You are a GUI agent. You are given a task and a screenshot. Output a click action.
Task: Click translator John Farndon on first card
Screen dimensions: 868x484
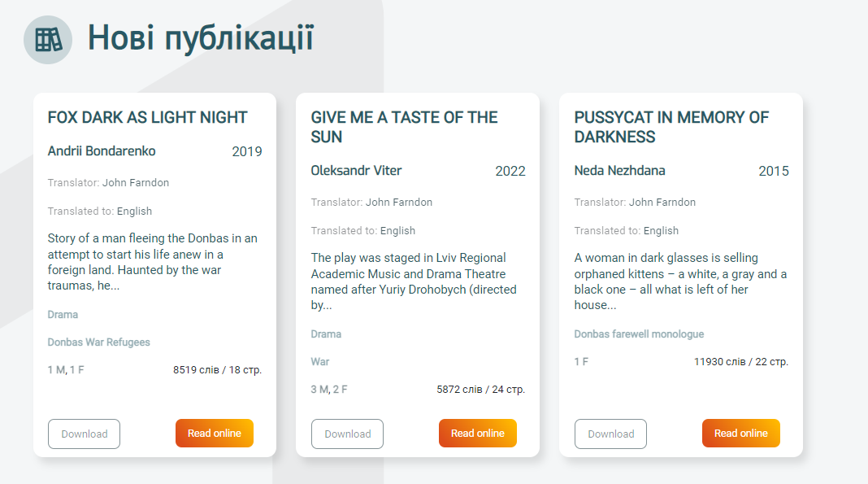136,183
